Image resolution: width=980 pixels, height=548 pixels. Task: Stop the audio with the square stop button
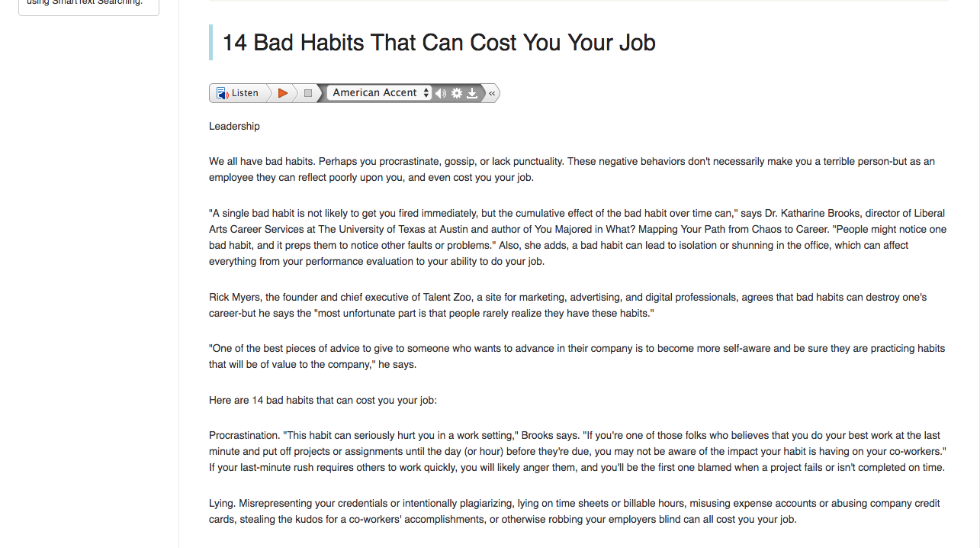point(308,93)
